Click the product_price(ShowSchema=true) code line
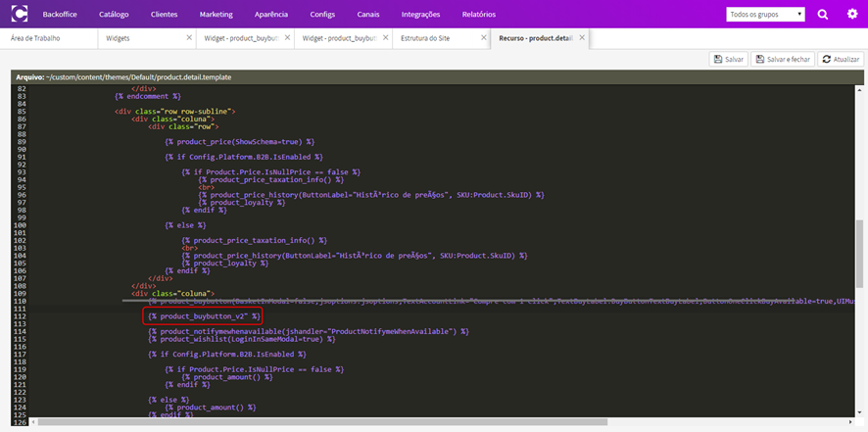The image size is (868, 432). tap(239, 142)
